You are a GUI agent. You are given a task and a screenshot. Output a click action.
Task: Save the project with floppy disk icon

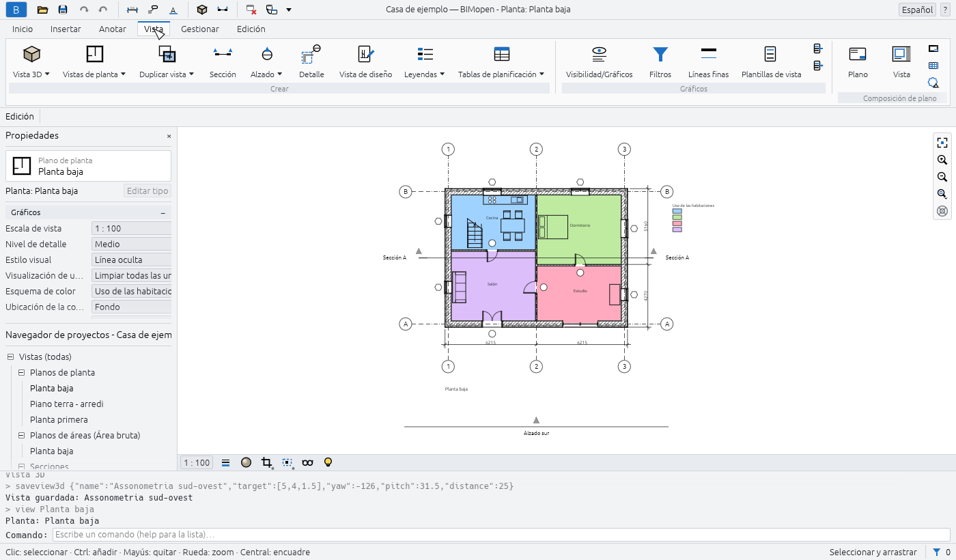(63, 10)
